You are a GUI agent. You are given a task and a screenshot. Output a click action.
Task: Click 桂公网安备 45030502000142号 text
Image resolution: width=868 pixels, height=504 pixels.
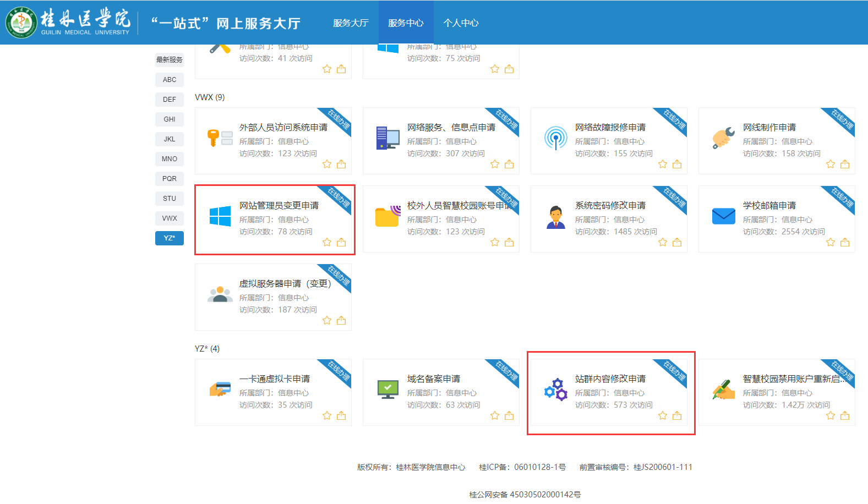[525, 495]
